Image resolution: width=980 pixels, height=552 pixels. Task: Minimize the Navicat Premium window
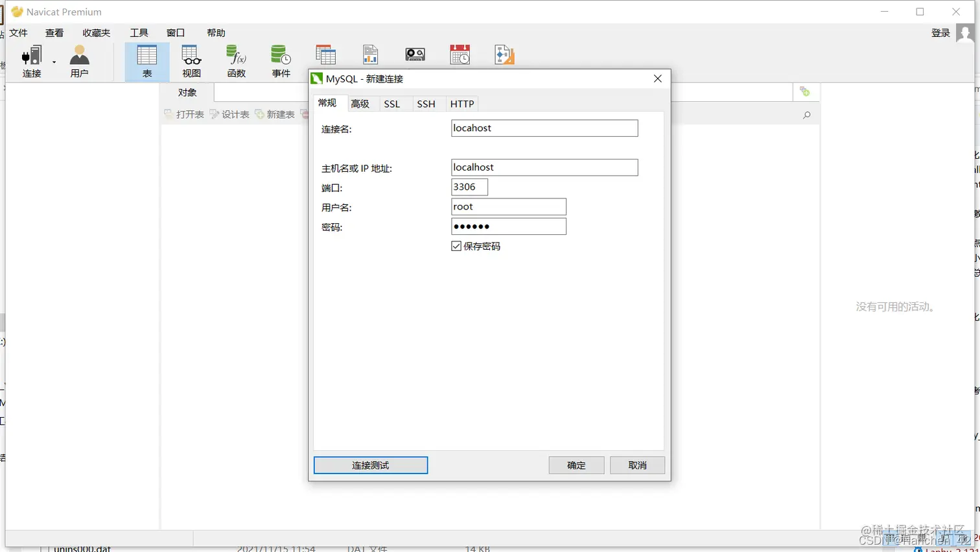point(885,12)
